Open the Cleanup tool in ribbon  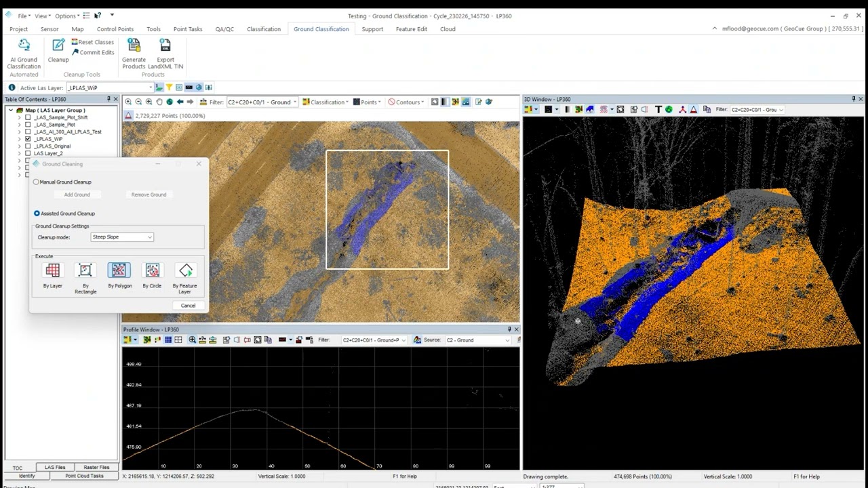58,51
